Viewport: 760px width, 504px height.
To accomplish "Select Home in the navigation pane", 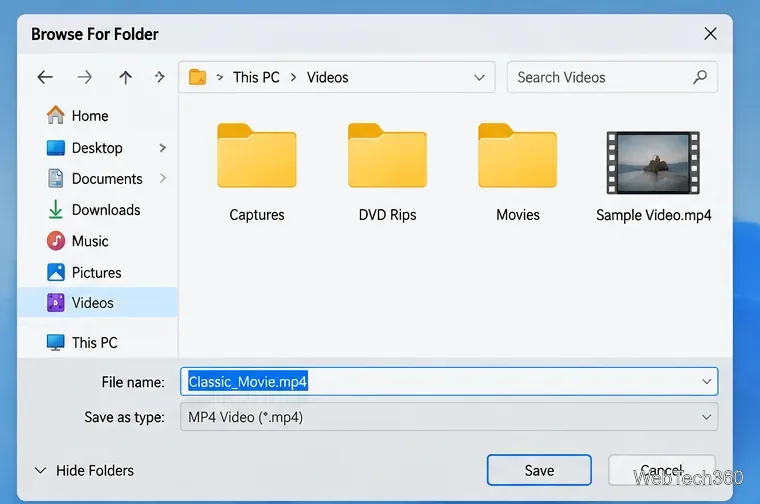I will [97, 115].
